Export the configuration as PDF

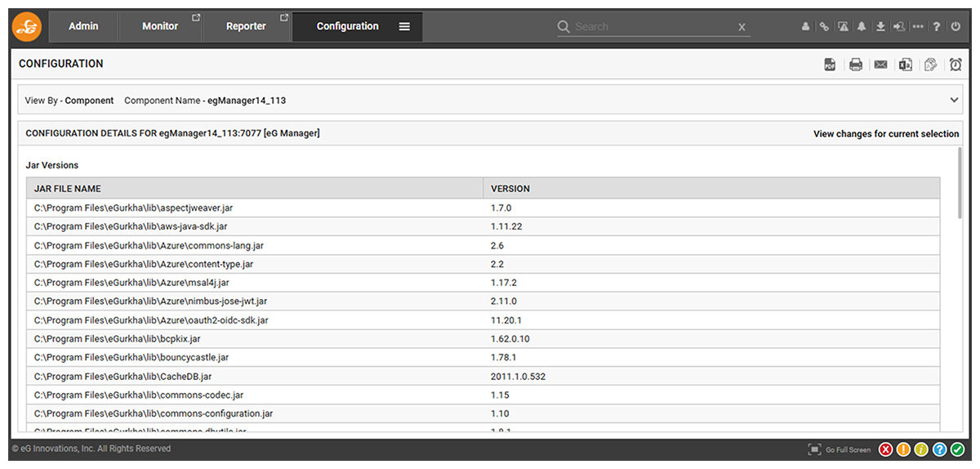(830, 65)
